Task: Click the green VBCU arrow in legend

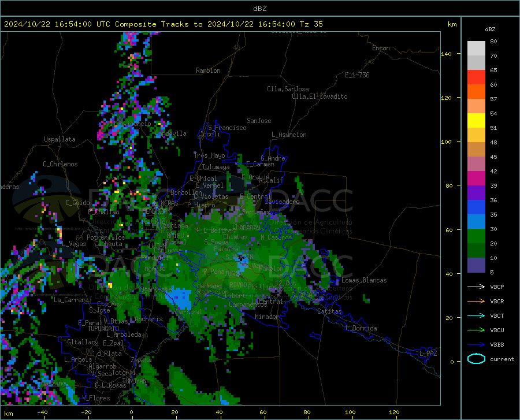Action: point(476,330)
